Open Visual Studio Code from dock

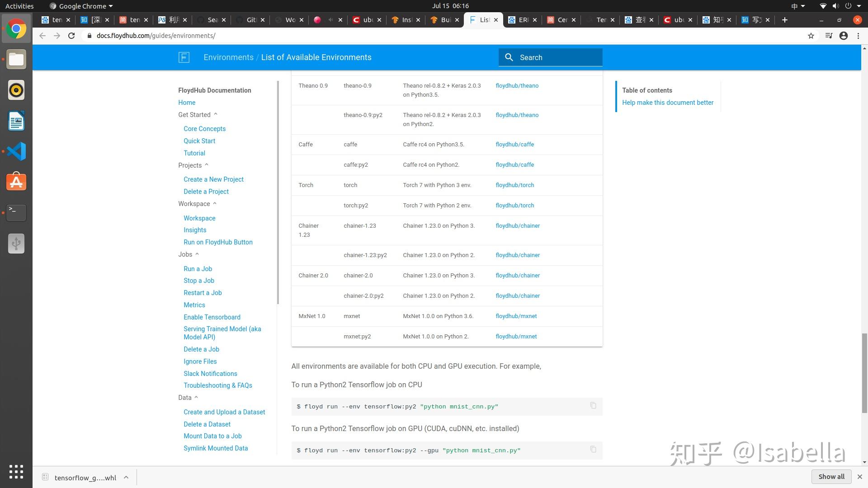pyautogui.click(x=16, y=151)
